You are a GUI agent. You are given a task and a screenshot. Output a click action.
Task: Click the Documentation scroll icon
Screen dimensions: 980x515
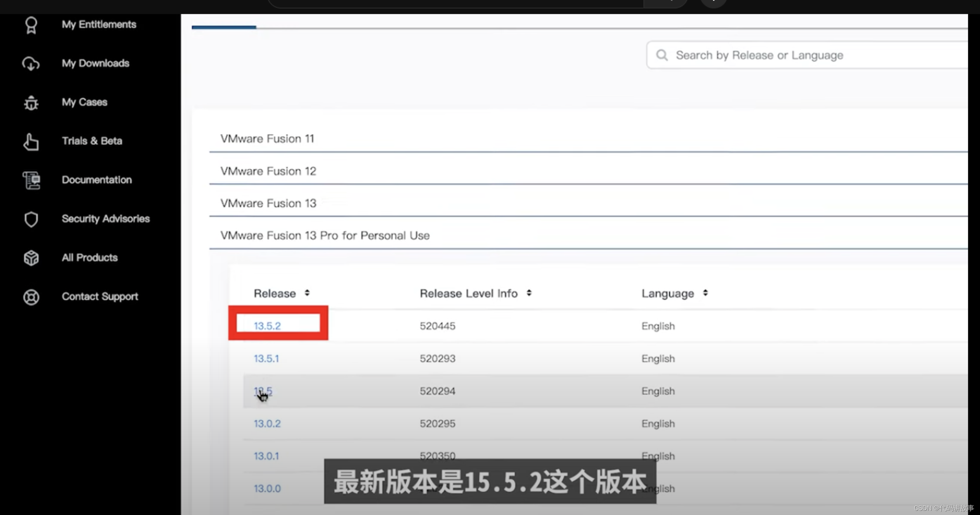click(31, 180)
